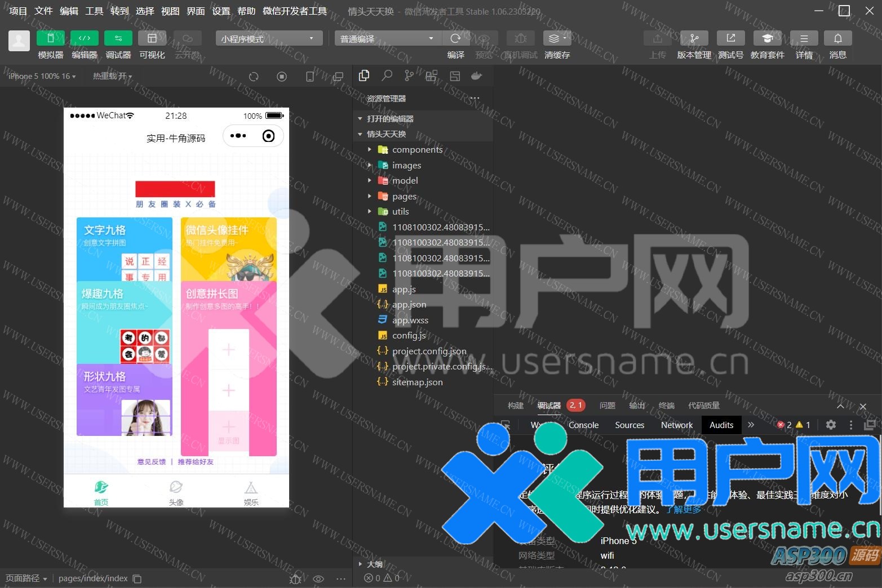
Task: Toggle the editor panel button
Action: (85, 38)
